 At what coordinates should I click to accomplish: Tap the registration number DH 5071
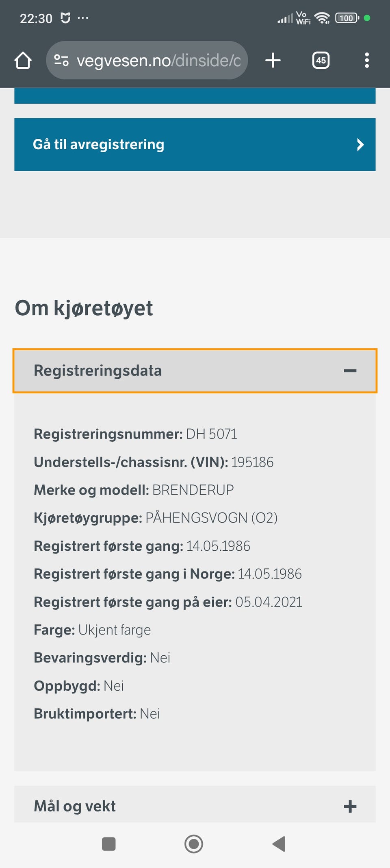[211, 434]
